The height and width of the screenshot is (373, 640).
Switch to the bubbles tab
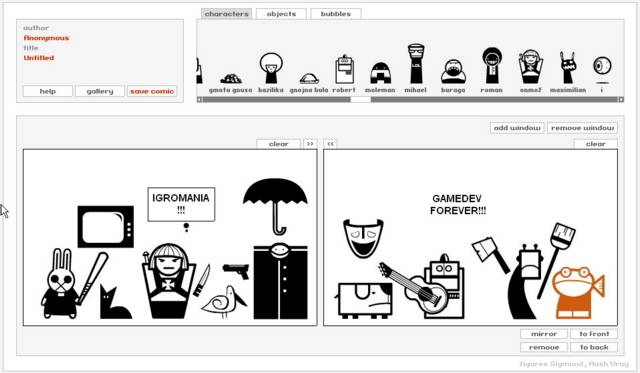[x=336, y=14]
